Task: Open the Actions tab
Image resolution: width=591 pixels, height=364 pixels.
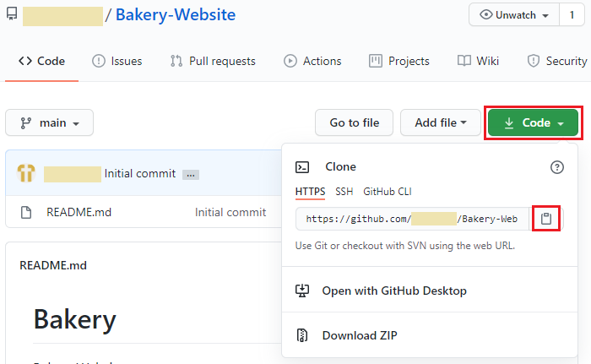Action: pos(312,61)
